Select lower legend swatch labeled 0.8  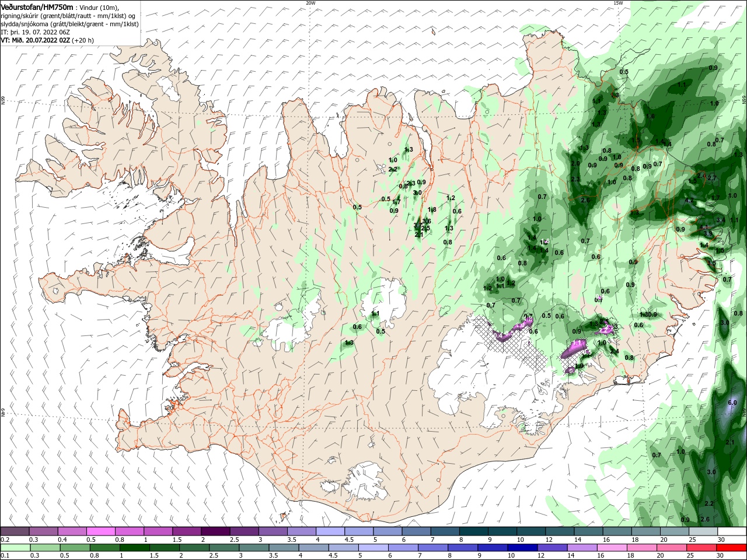pos(105,548)
